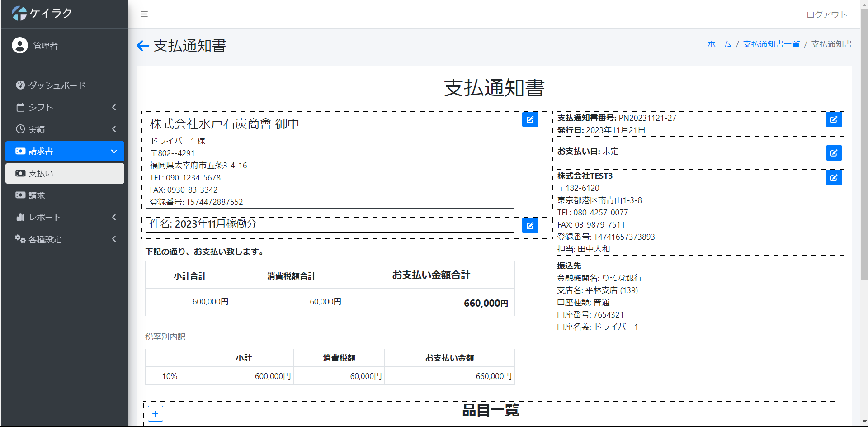Screen dimensions: 868x427
Task: Click the ケイラク brand name
Action: tap(51, 13)
